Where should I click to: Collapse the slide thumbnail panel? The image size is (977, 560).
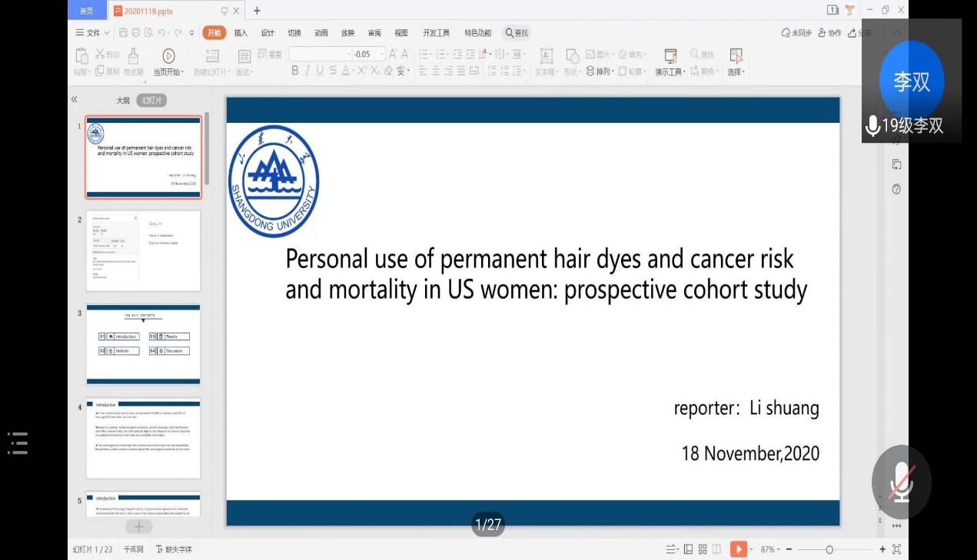[75, 99]
